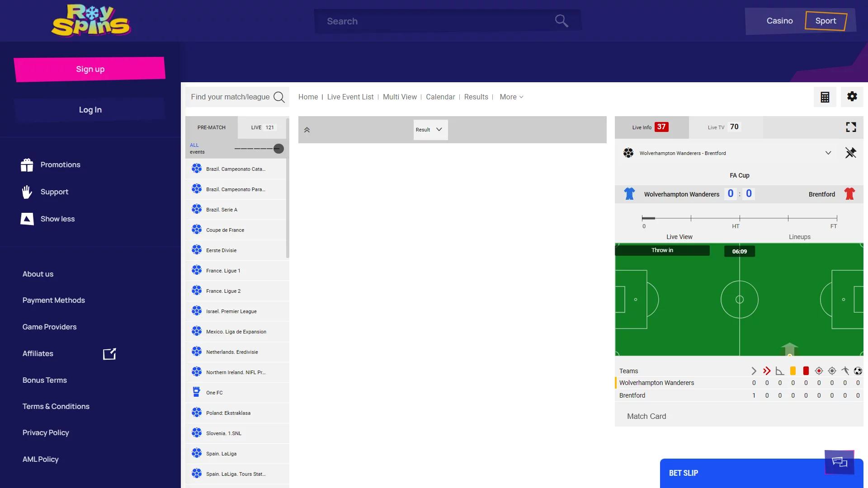Open the Calendar page
The width and height of the screenshot is (868, 488).
coord(440,97)
